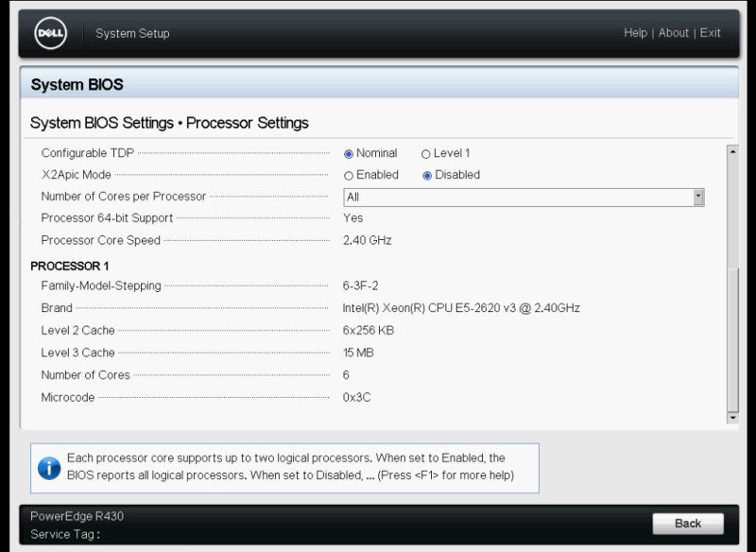Click the Configurable TDP label

coord(88,153)
